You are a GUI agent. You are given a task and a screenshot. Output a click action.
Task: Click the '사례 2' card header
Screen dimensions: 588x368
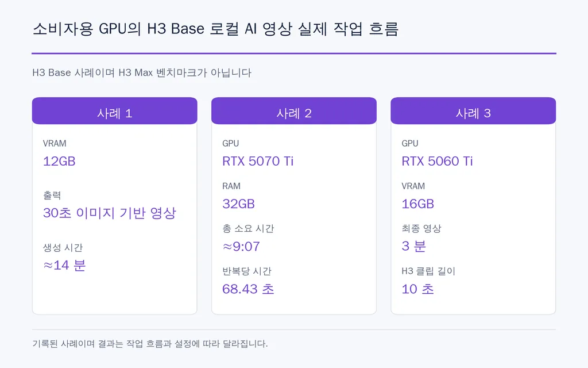pyautogui.click(x=293, y=111)
